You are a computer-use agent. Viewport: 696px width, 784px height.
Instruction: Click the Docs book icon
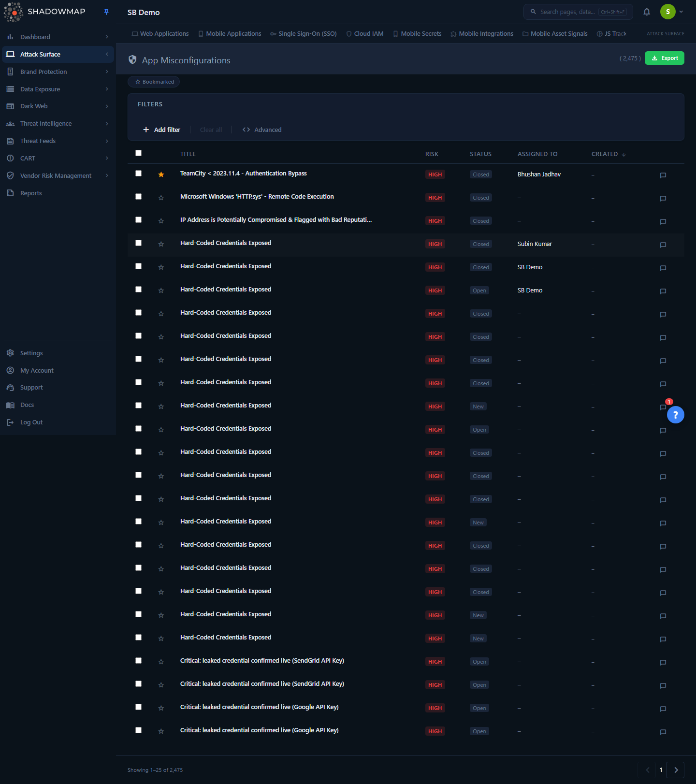click(10, 405)
